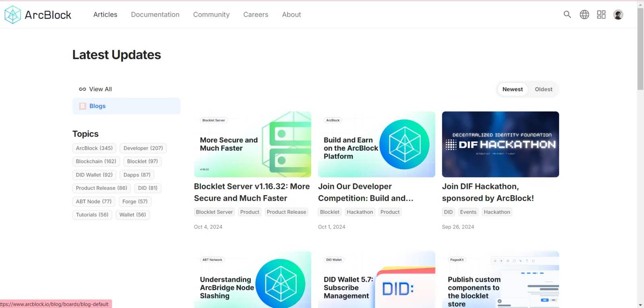Image resolution: width=644 pixels, height=308 pixels.
Task: Open Understanding ArcBridge Node Slashing thumbnail
Action: [x=252, y=279]
